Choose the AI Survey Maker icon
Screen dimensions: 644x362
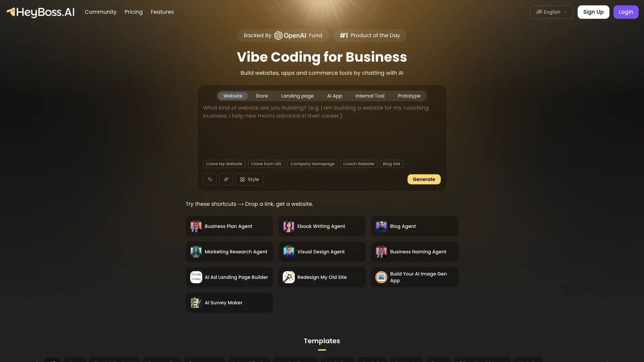pyautogui.click(x=196, y=303)
